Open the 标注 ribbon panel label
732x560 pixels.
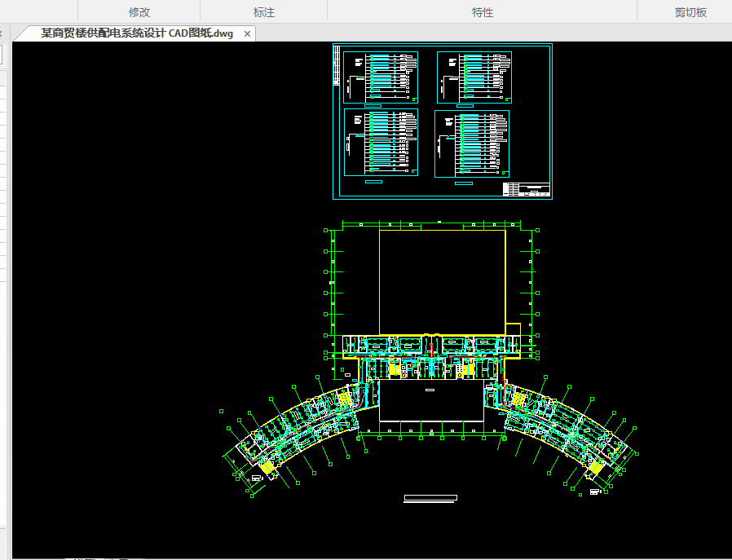[264, 12]
